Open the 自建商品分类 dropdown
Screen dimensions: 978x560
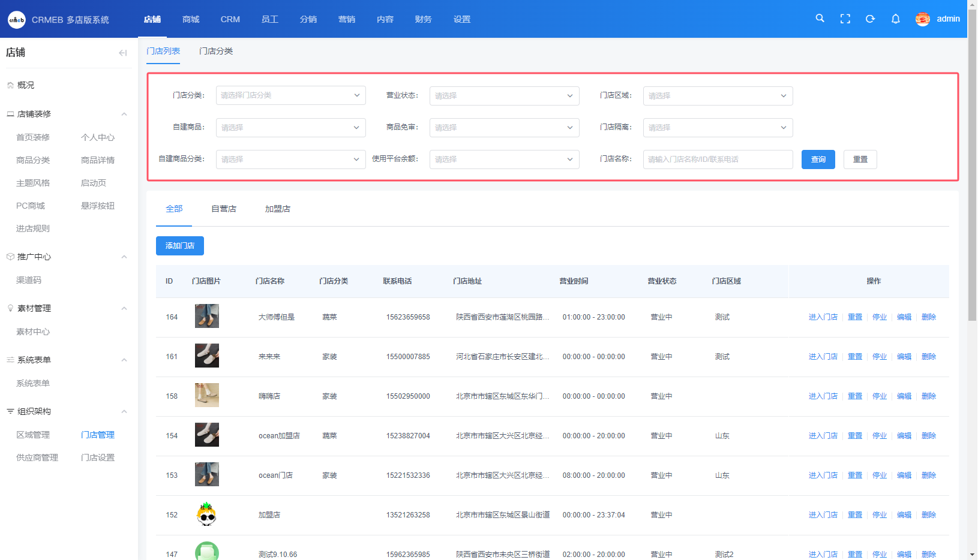291,159
